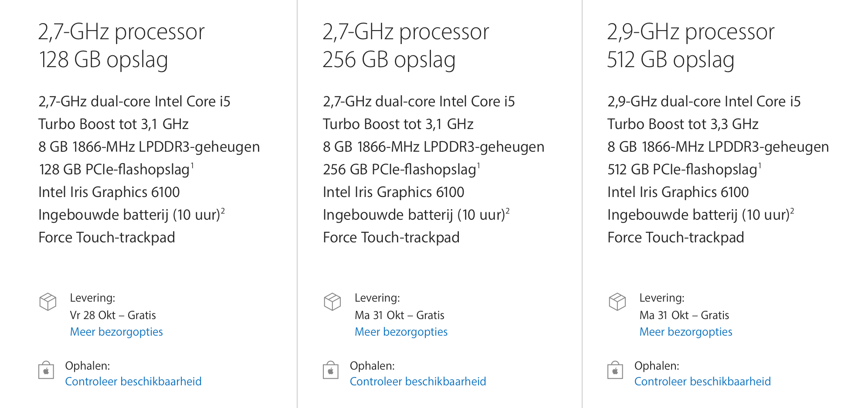This screenshot has height=408, width=868.
Task: Click the Apple store bag icon under 256 GB model
Action: coord(331,371)
